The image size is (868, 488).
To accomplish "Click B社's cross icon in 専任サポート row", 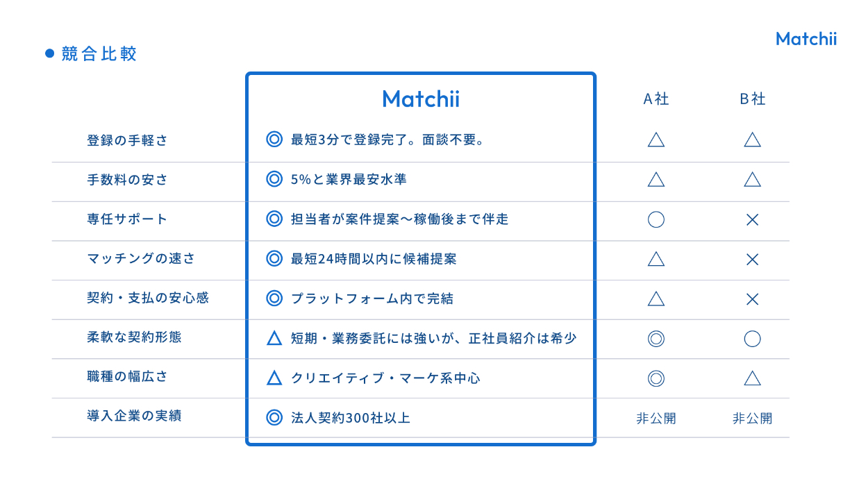I will (752, 219).
